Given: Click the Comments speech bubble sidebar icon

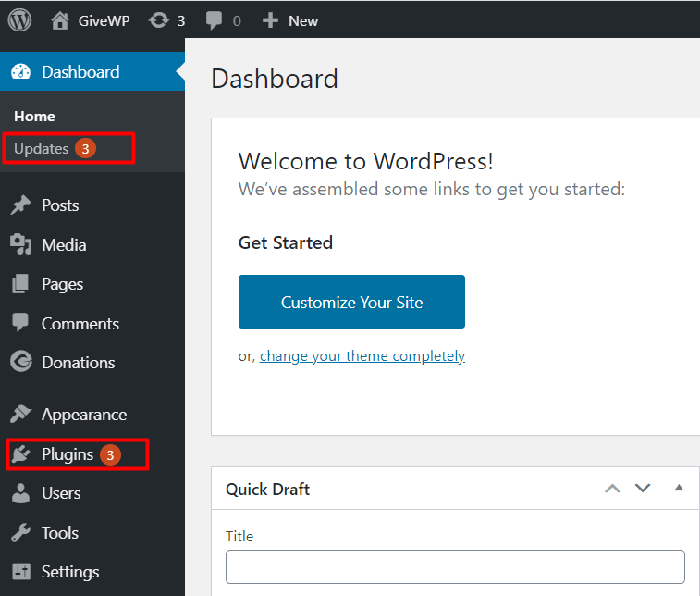Looking at the screenshot, I should [x=20, y=323].
